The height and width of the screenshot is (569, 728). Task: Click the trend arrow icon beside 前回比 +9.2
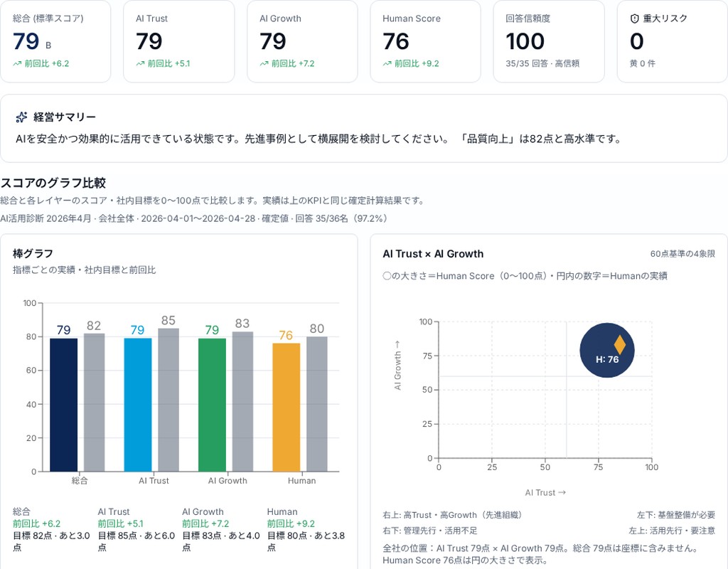coord(387,63)
